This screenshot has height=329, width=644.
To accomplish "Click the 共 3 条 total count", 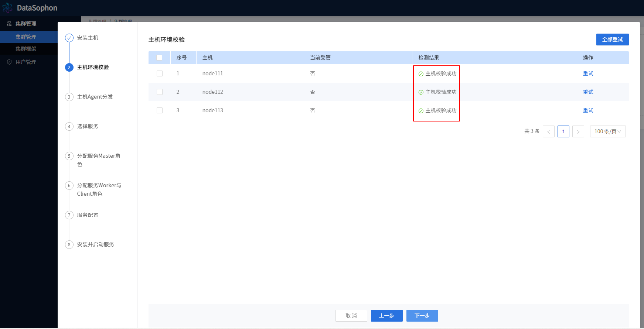I will (x=532, y=131).
